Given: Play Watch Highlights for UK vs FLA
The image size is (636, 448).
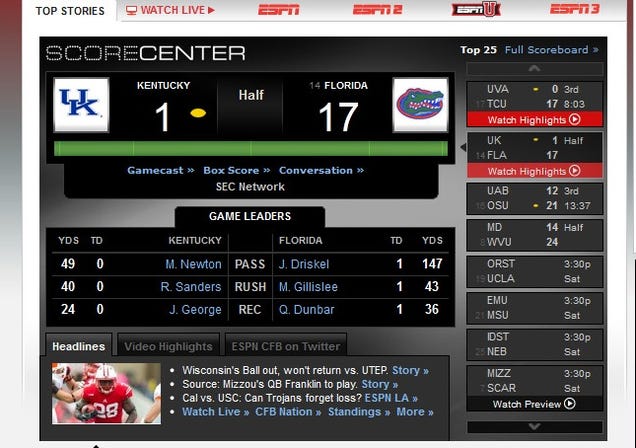Looking at the screenshot, I should pos(535,171).
